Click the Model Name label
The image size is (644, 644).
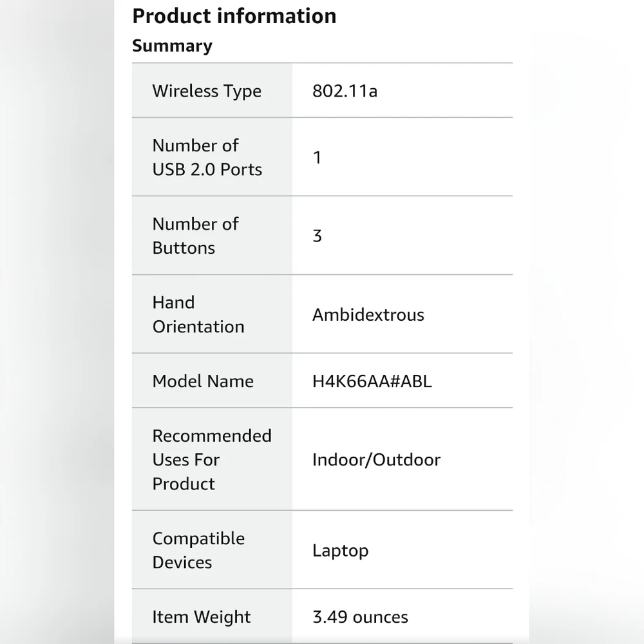pos(203,381)
